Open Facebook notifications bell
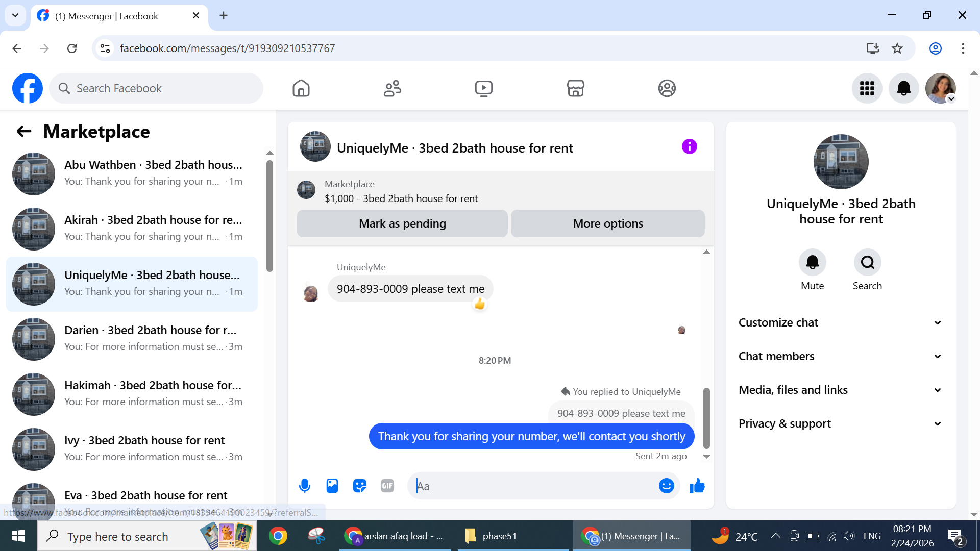This screenshot has width=980, height=551. click(x=903, y=88)
